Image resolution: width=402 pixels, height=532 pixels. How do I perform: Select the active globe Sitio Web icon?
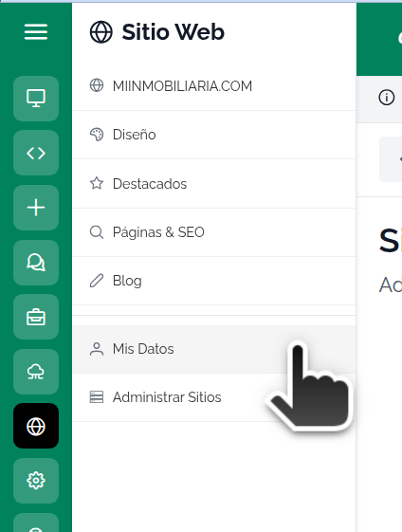point(36,426)
